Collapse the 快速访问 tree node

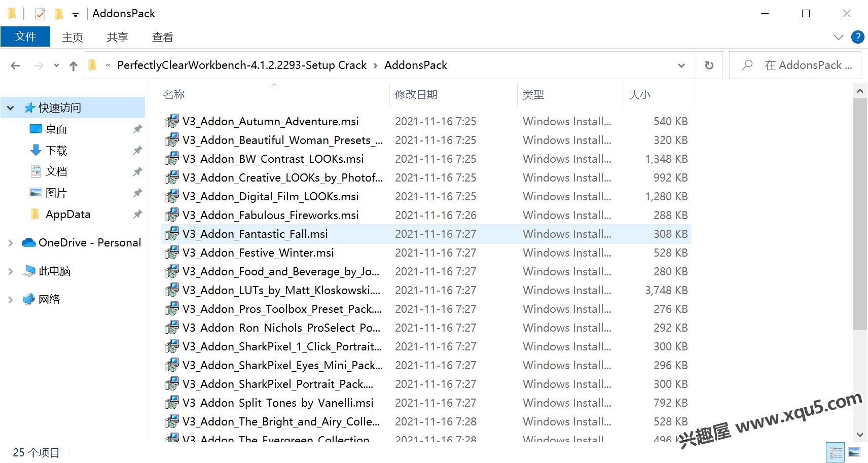tap(10, 108)
